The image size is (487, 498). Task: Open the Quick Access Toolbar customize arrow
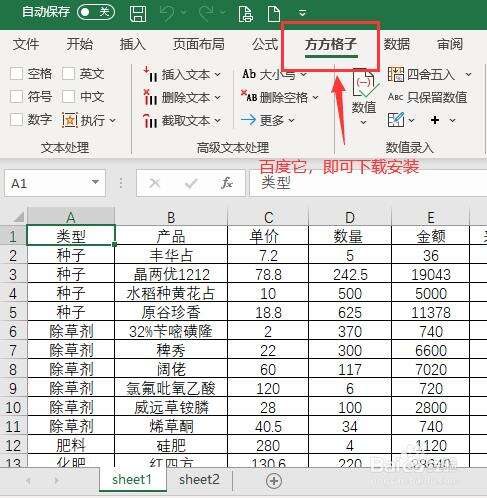pos(302,13)
